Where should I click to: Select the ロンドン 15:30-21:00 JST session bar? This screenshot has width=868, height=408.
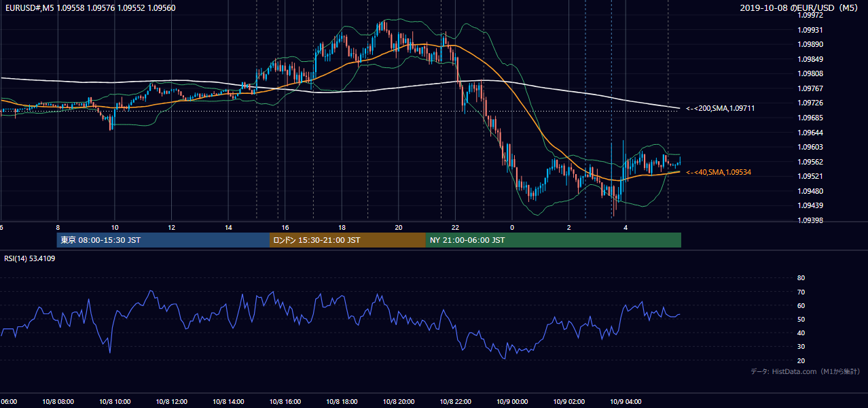(x=348, y=240)
